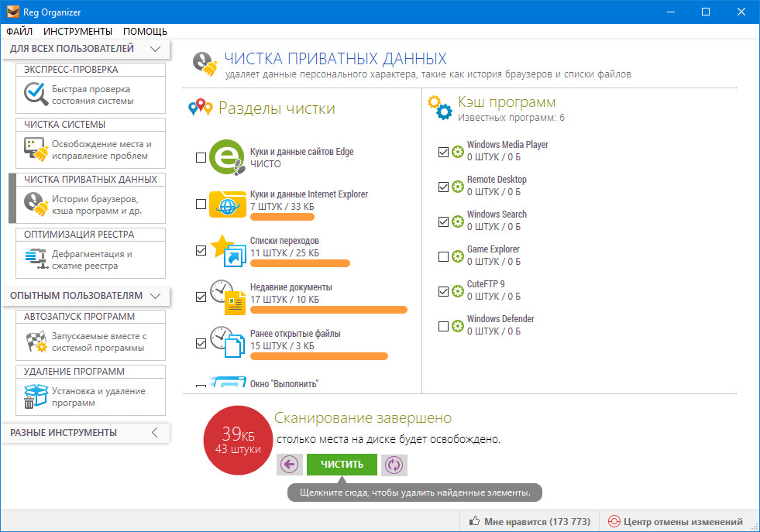The width and height of the screenshot is (760, 532).
Task: Select the Чистка системы broom icon
Action: pyautogui.click(x=36, y=149)
